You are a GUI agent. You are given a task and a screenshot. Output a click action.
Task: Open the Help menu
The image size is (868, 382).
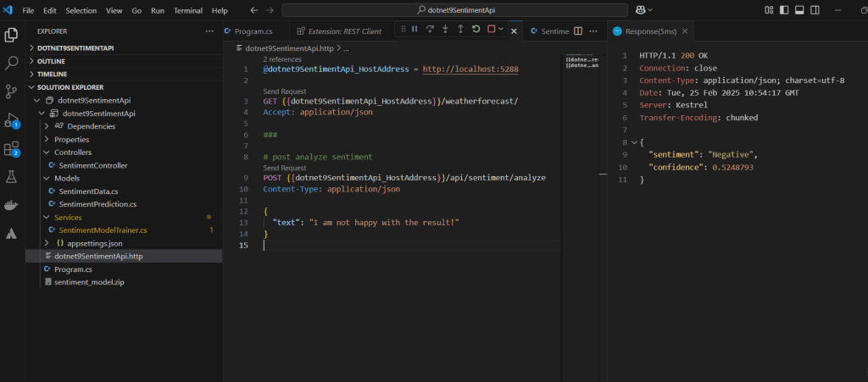[x=220, y=10]
